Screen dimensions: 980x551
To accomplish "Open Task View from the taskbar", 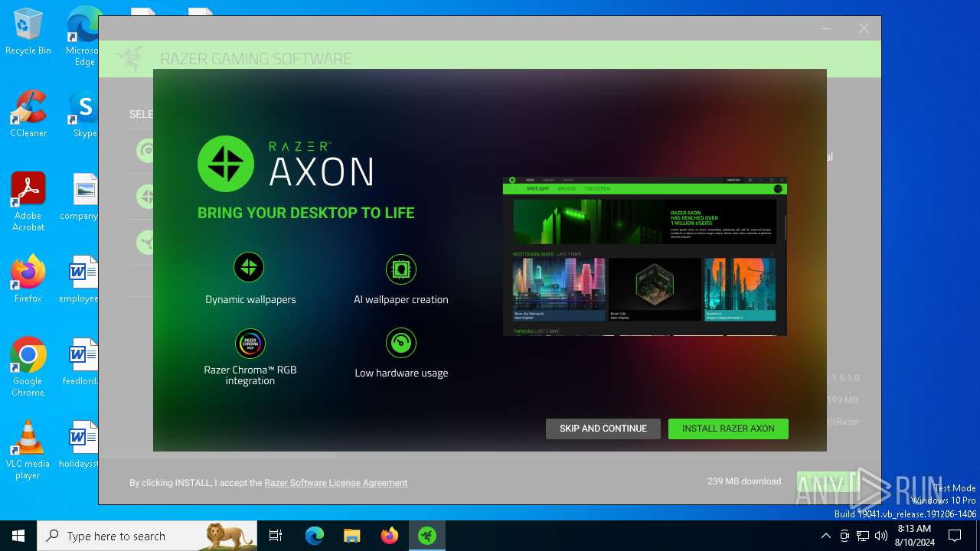I will click(276, 536).
